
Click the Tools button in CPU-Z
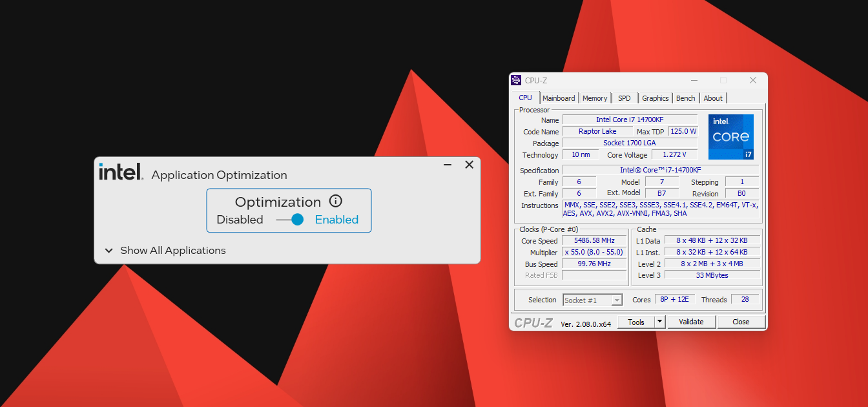point(636,322)
